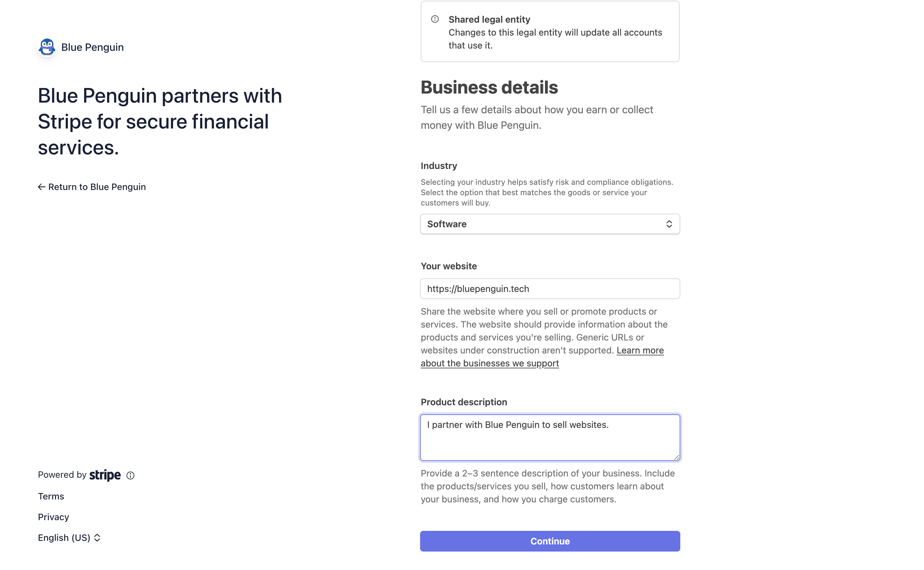
Task: Click the info icon next to Powered by Stripe
Action: (x=130, y=475)
